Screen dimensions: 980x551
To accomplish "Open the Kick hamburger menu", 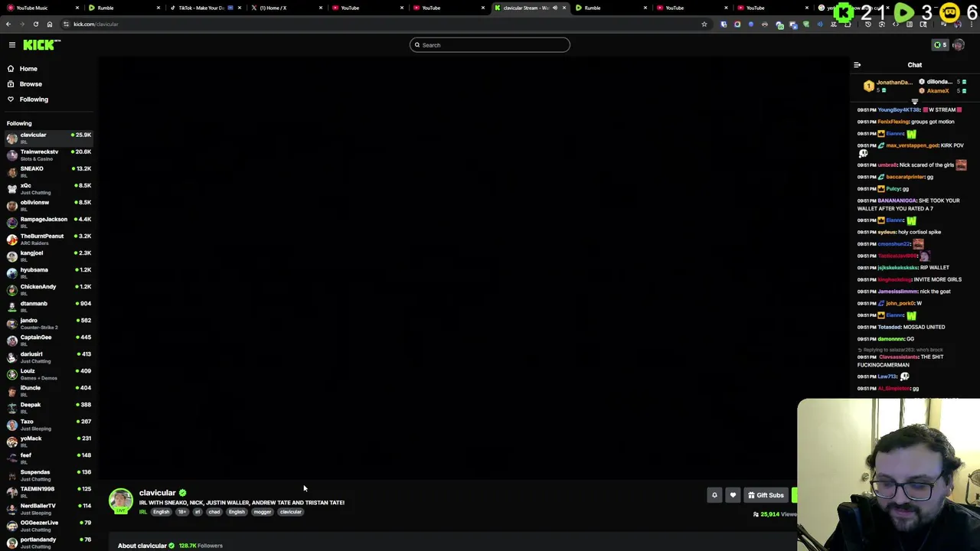I will tap(12, 45).
